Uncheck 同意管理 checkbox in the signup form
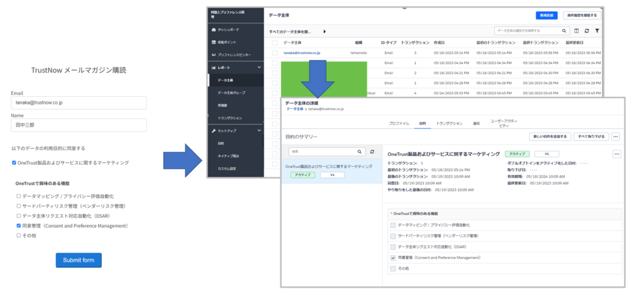 point(18,225)
